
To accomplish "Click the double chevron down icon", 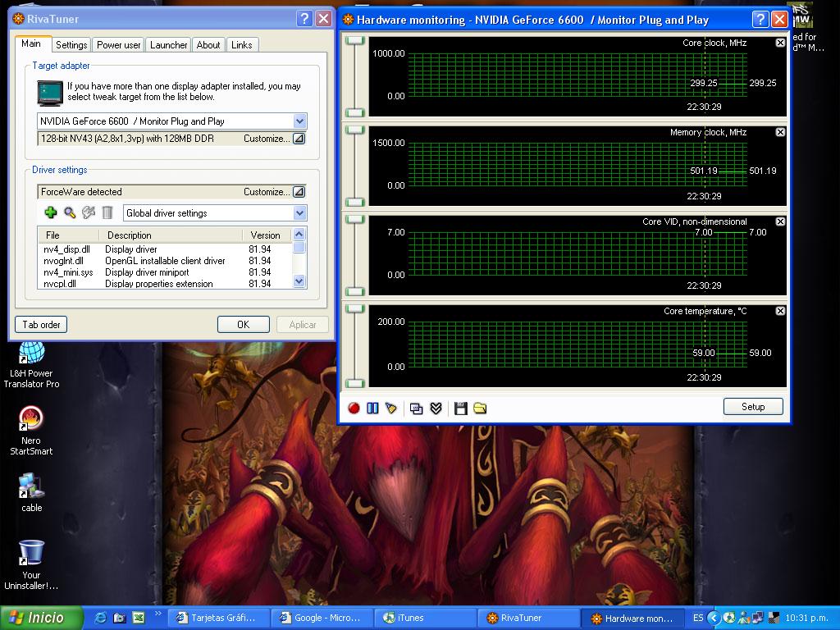I will (436, 408).
